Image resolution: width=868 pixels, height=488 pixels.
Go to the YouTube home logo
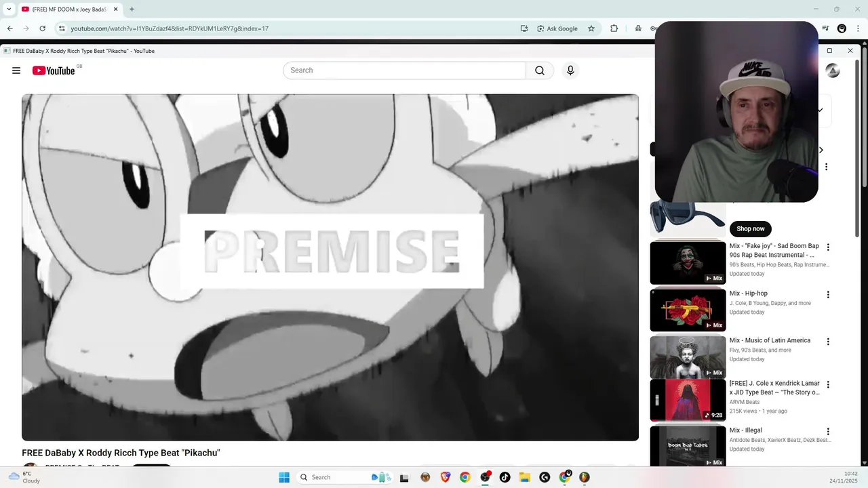54,70
